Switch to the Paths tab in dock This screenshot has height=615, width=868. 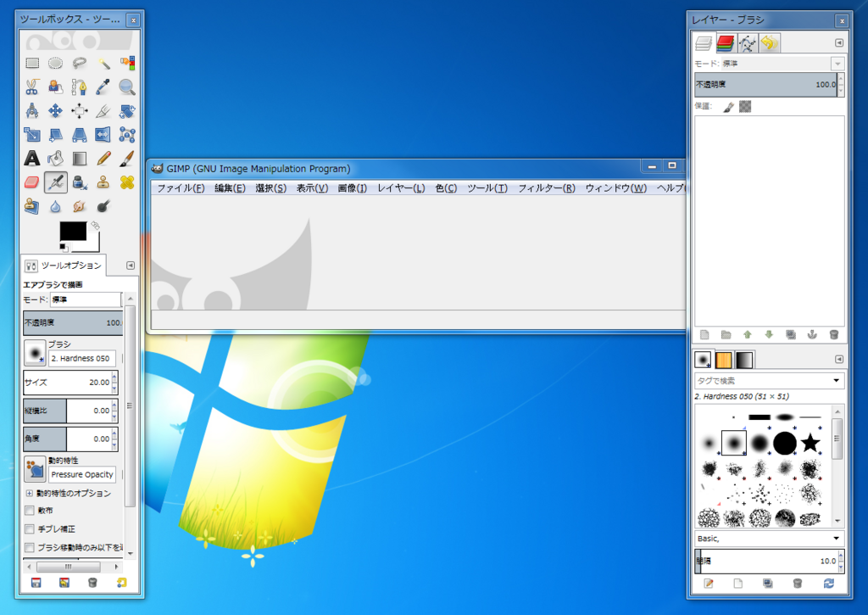tap(748, 42)
